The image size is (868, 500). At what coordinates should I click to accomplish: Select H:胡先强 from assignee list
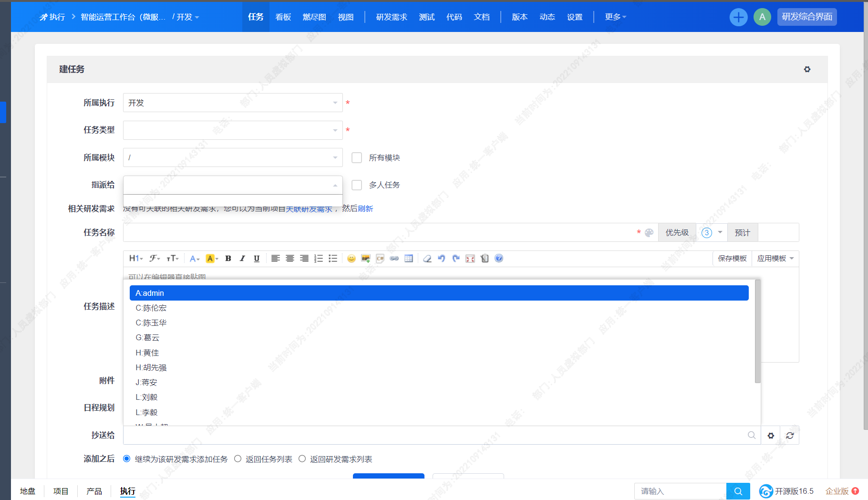click(439, 367)
